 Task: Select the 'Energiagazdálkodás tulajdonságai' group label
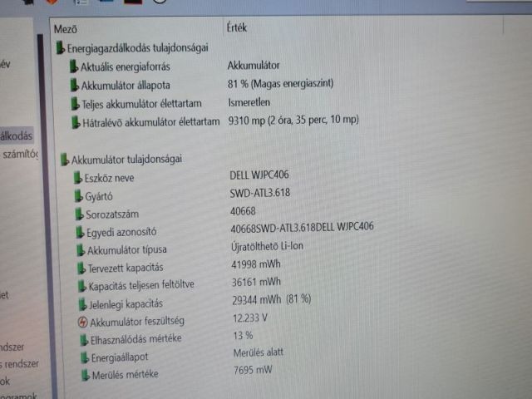pos(137,48)
